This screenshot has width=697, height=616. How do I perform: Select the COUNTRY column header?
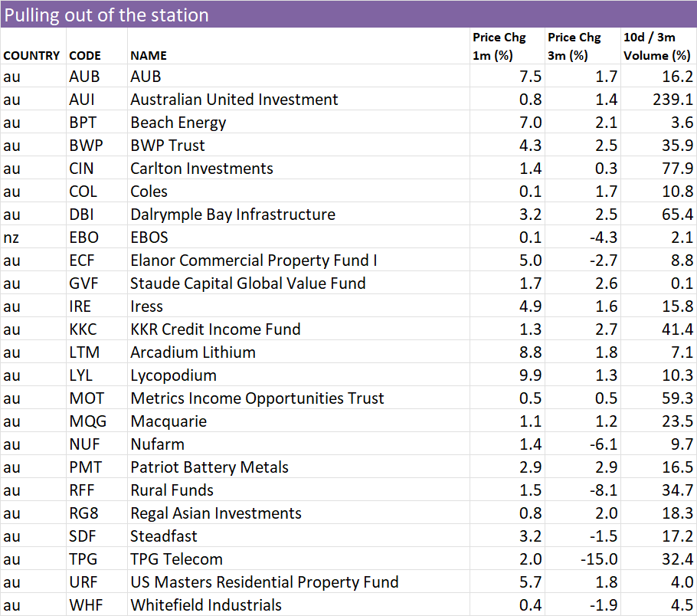pos(31,56)
